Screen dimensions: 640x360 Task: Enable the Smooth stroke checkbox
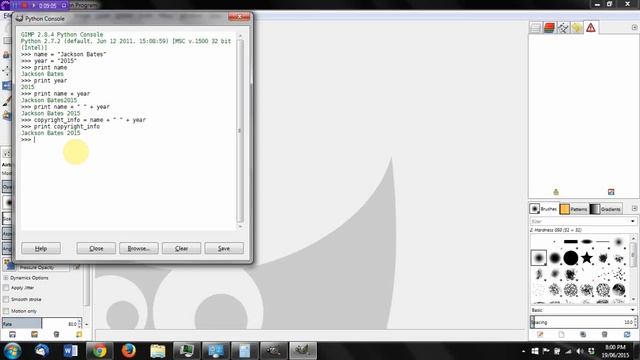[x=6, y=299]
